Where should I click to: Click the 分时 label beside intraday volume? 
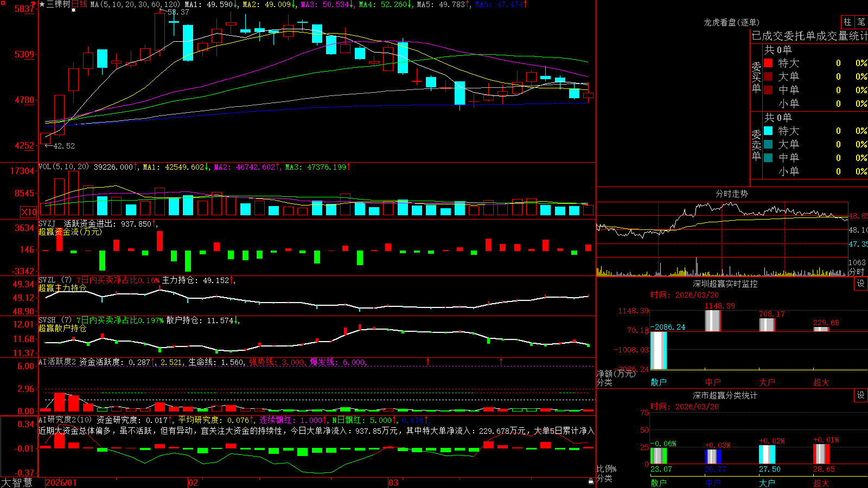(857, 272)
